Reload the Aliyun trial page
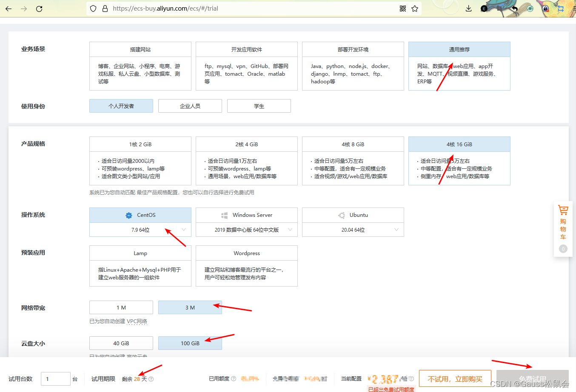 (x=39, y=9)
